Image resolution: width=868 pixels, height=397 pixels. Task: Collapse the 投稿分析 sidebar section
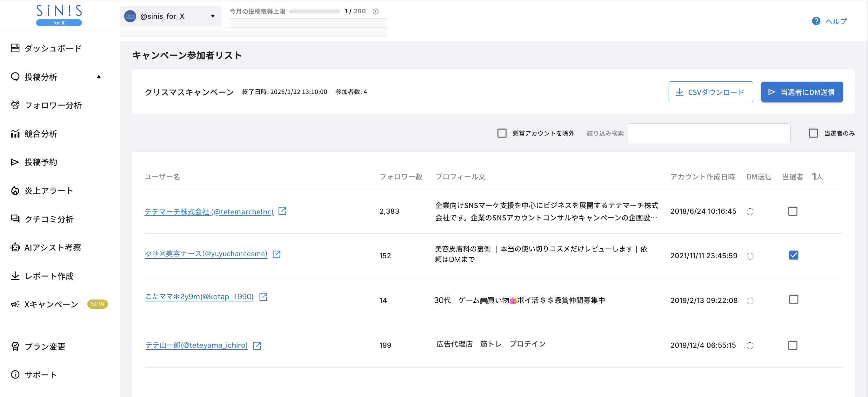99,77
